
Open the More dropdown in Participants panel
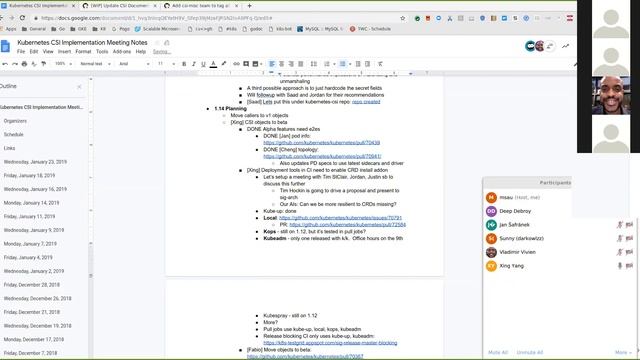coord(623,352)
